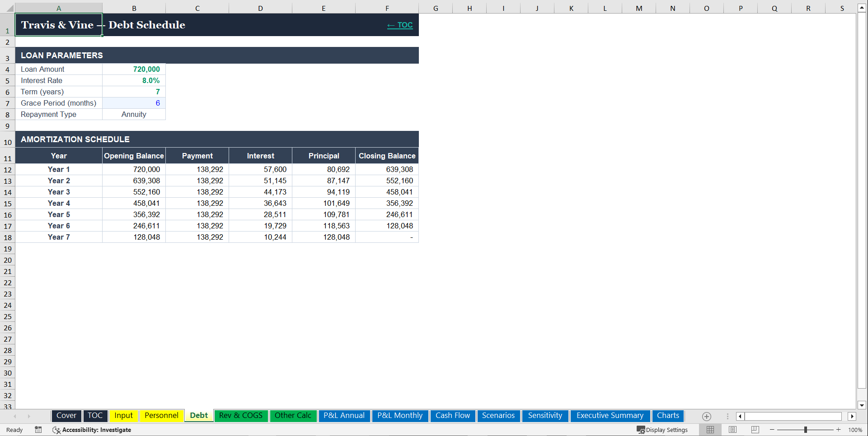Switch to P&L Annual tab
Image resolution: width=868 pixels, height=436 pixels.
pos(344,416)
